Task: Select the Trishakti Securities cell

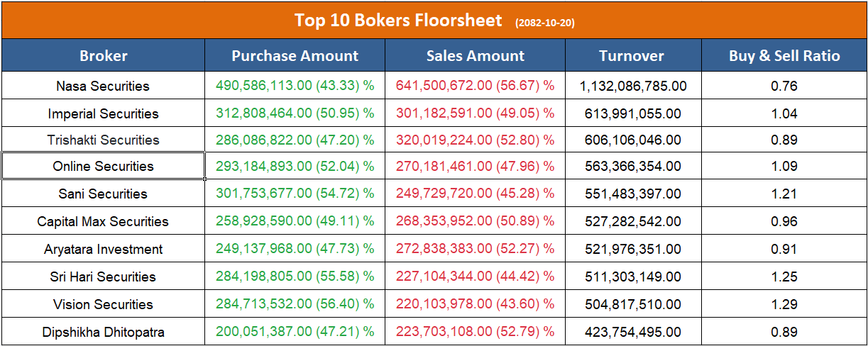Action: tap(104, 140)
